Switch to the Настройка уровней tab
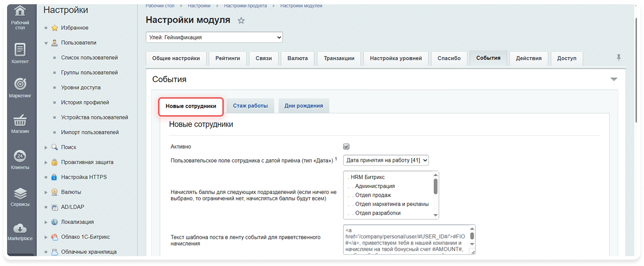This screenshot has width=644, height=266. tap(396, 58)
